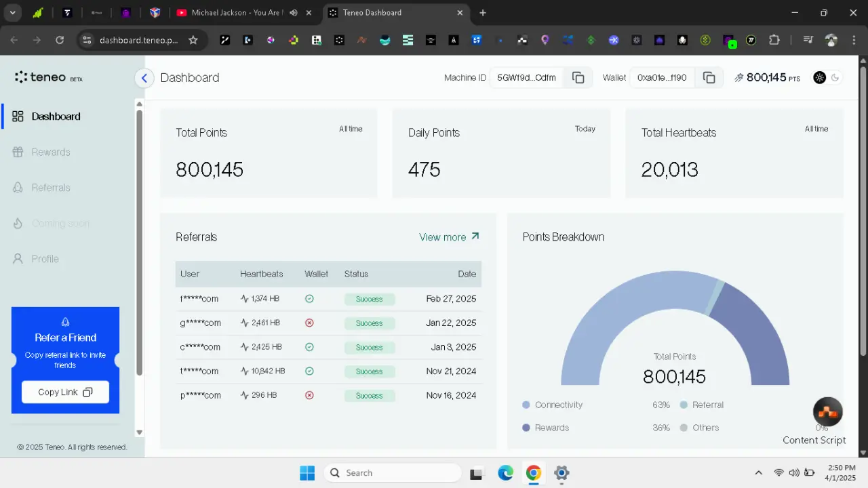This screenshot has width=868, height=488.
Task: Open the tab search dropdown arrow
Action: [12, 13]
